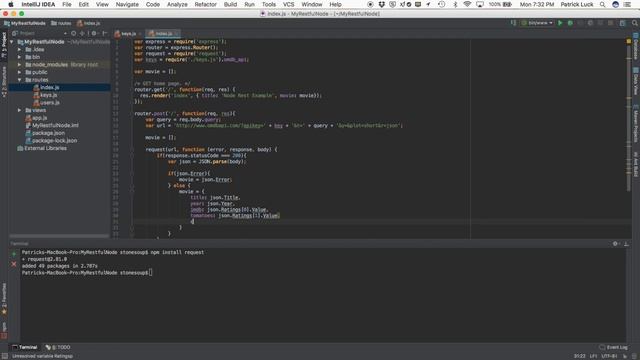The height and width of the screenshot is (360, 640).
Task: Open the Project Structure icon in toolbar
Action: pos(622,23)
